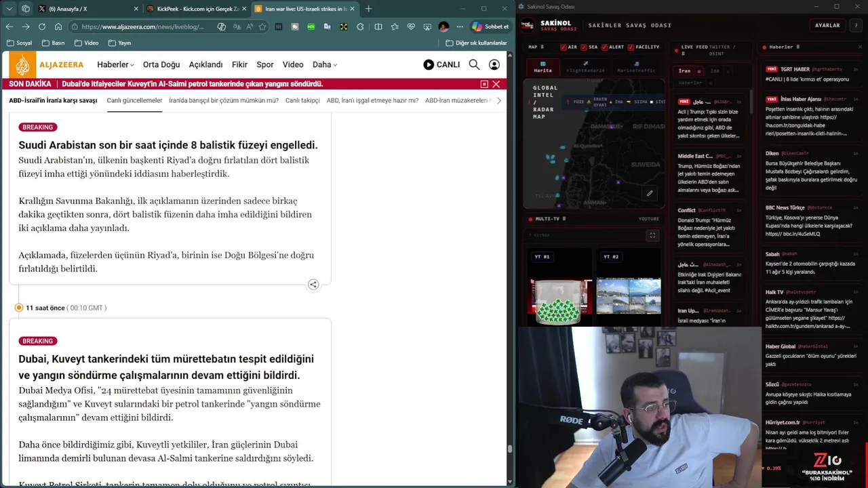
Task: Open the Canlı takipçi link
Action: tap(302, 100)
